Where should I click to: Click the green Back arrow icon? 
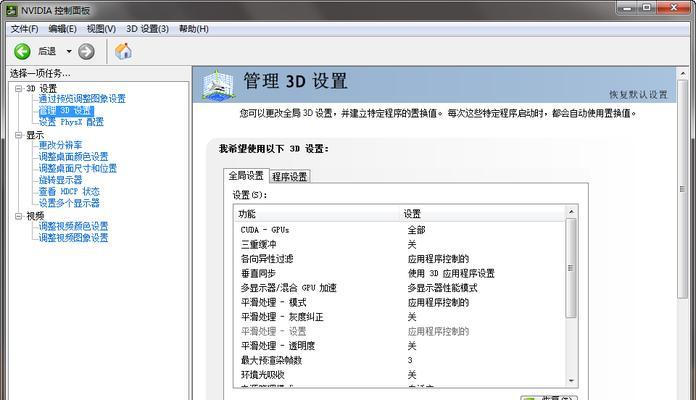[22, 51]
